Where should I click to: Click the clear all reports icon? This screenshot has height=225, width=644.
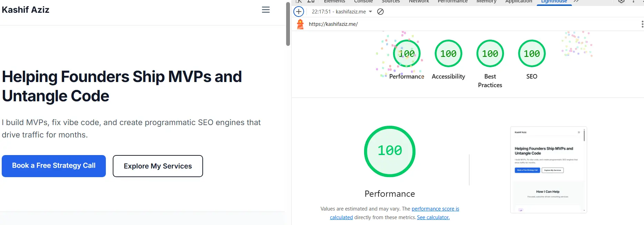[380, 12]
